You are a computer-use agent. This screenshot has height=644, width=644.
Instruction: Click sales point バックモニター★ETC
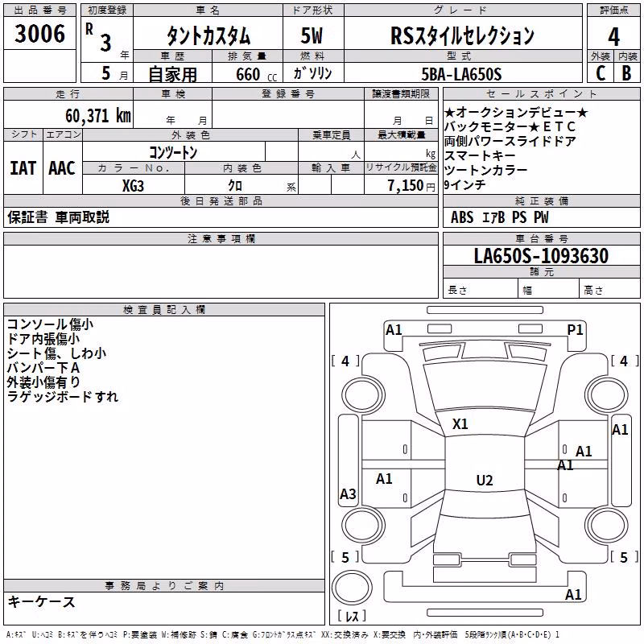click(510, 126)
